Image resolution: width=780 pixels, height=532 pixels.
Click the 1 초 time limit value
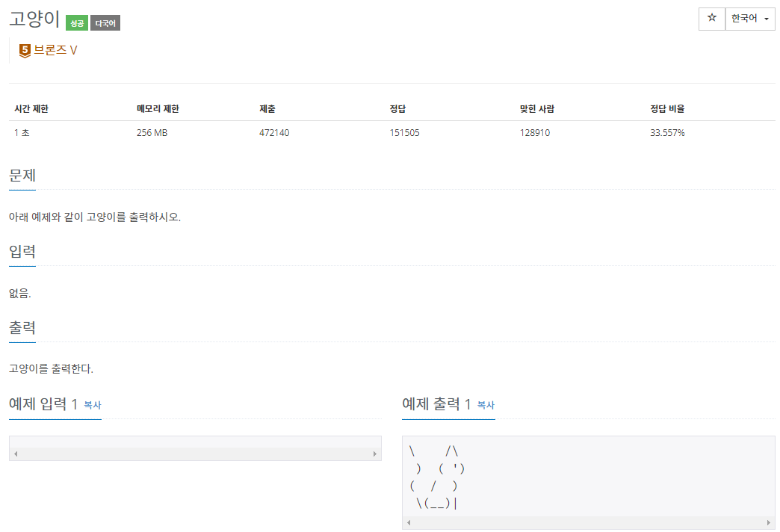(22, 133)
